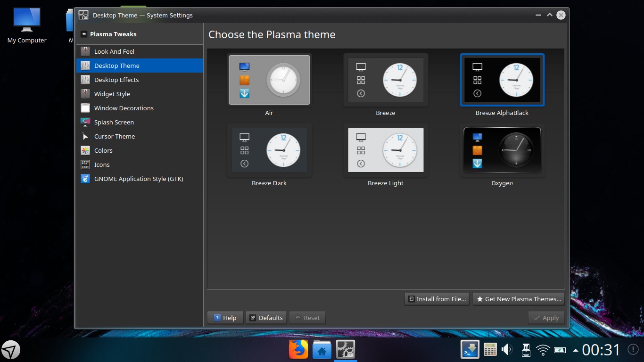
Task: Click the Look And Feel sidebar icon
Action: point(85,51)
